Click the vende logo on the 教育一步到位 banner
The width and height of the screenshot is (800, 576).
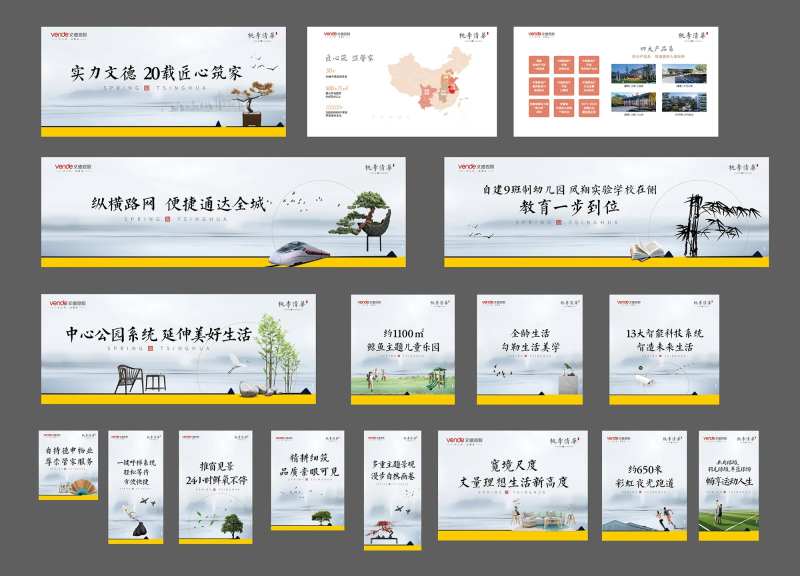476,167
